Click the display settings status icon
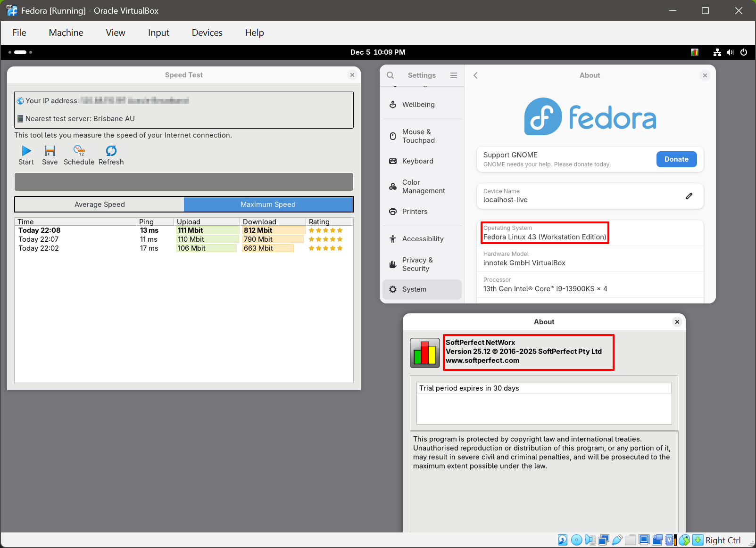This screenshot has width=756, height=548. pos(644,540)
